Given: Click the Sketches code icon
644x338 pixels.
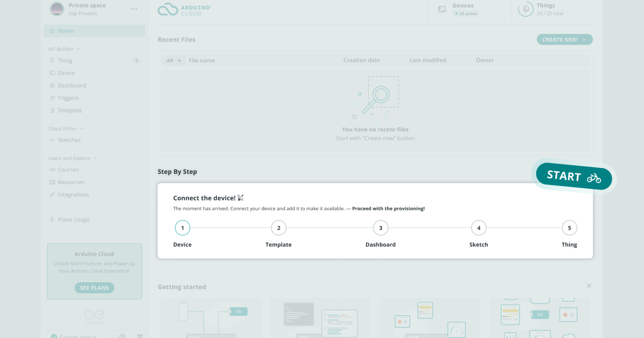Looking at the screenshot, I should (x=52, y=140).
